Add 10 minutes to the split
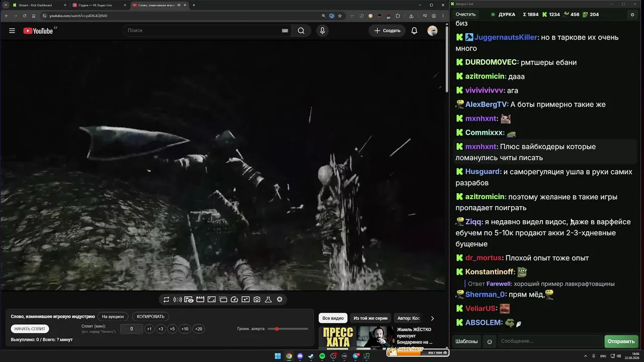Screen dimensions: 644x362 pyautogui.click(x=185, y=329)
